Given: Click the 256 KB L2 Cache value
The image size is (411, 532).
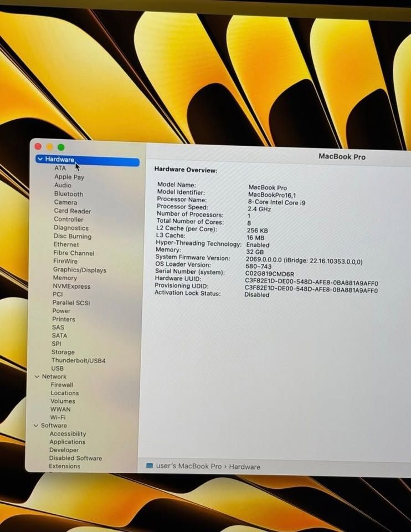Looking at the screenshot, I should tap(258, 231).
